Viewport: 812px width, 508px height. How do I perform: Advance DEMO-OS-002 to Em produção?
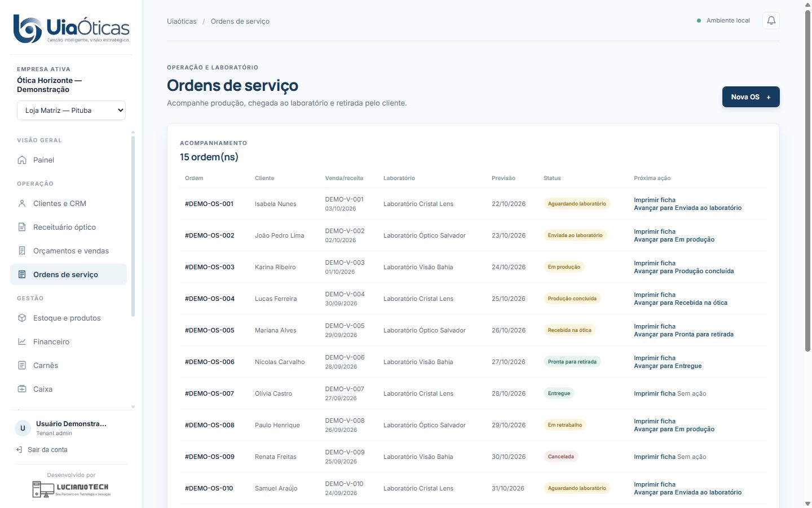pyautogui.click(x=674, y=239)
